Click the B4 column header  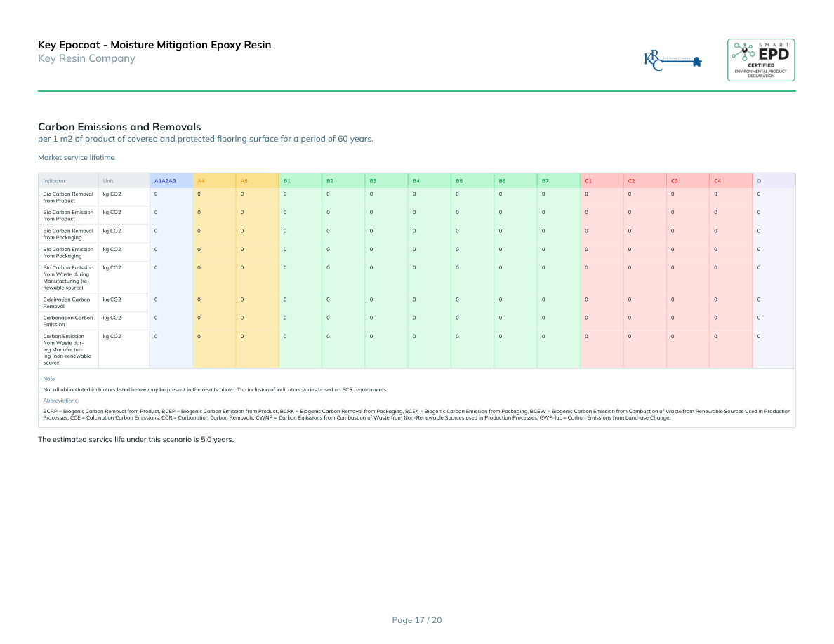(x=416, y=181)
